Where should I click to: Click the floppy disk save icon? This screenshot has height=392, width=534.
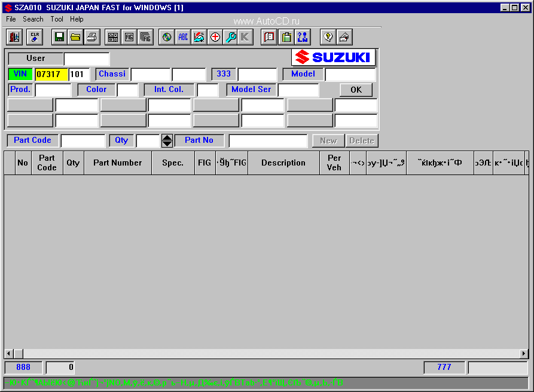pos(60,37)
